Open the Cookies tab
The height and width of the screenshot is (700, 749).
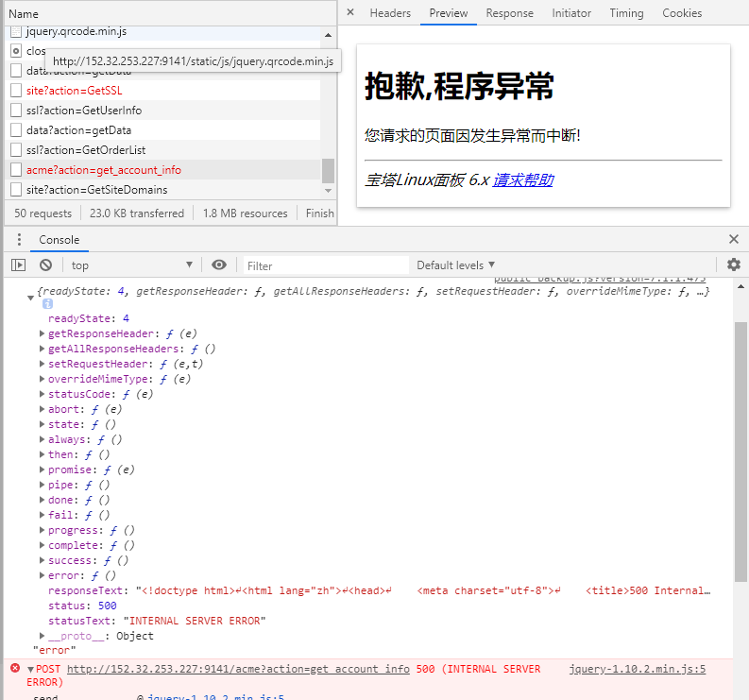pos(682,13)
